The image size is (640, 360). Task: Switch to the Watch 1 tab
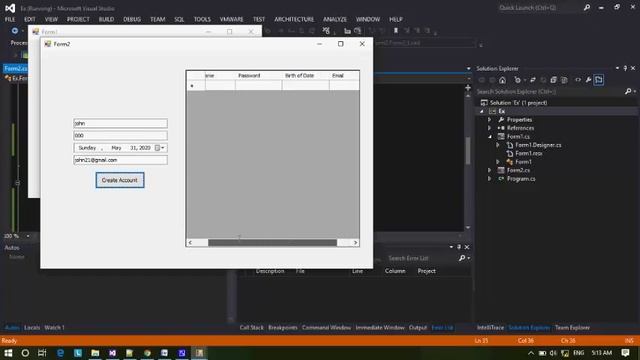(x=54, y=327)
